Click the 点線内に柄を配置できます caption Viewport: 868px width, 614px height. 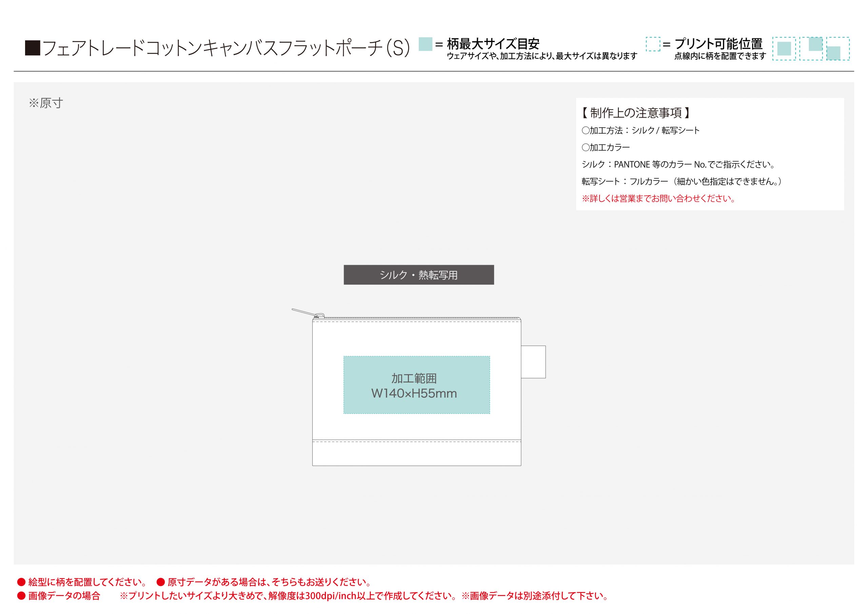720,56
